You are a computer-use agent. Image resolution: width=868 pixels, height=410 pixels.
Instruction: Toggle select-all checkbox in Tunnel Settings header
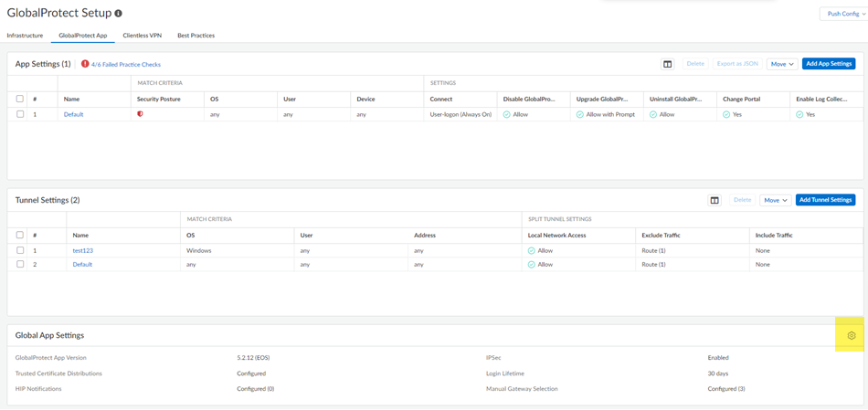pyautogui.click(x=20, y=235)
